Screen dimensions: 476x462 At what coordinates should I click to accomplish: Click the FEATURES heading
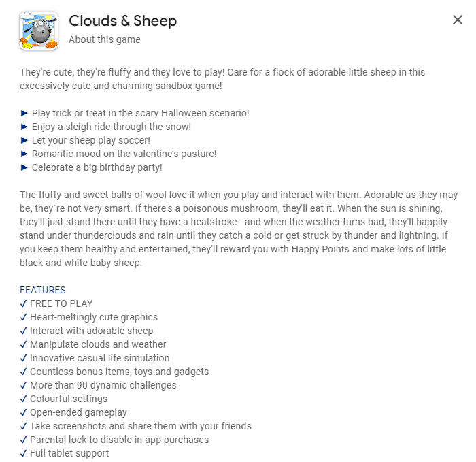(42, 290)
